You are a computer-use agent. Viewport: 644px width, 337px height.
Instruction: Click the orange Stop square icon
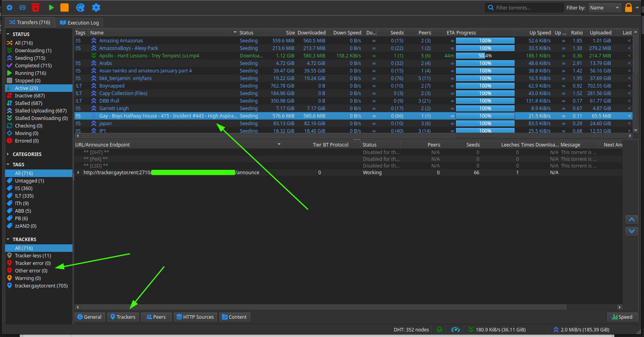(x=65, y=8)
